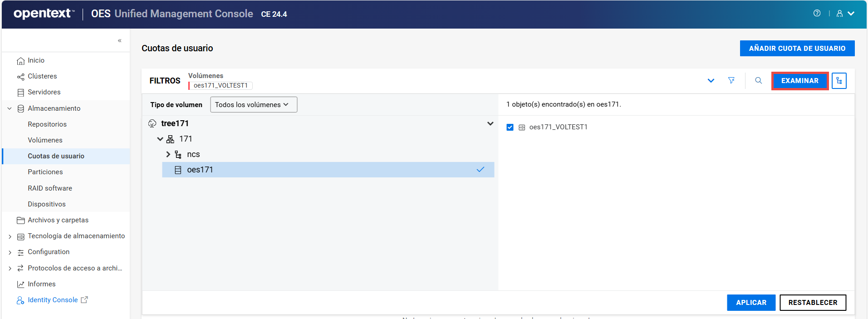This screenshot has height=319, width=868.
Task: Click the filter funnel icon
Action: (731, 80)
